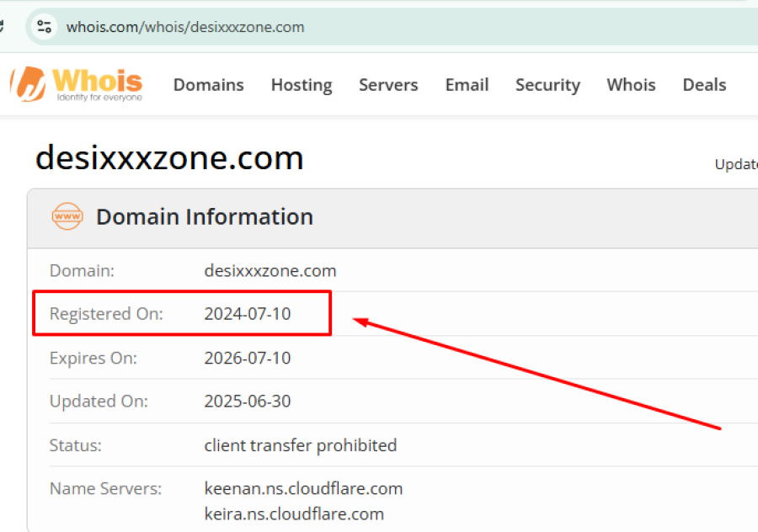The height and width of the screenshot is (532, 758).
Task: Select the Domain value desixxxzone.com
Action: (270, 270)
